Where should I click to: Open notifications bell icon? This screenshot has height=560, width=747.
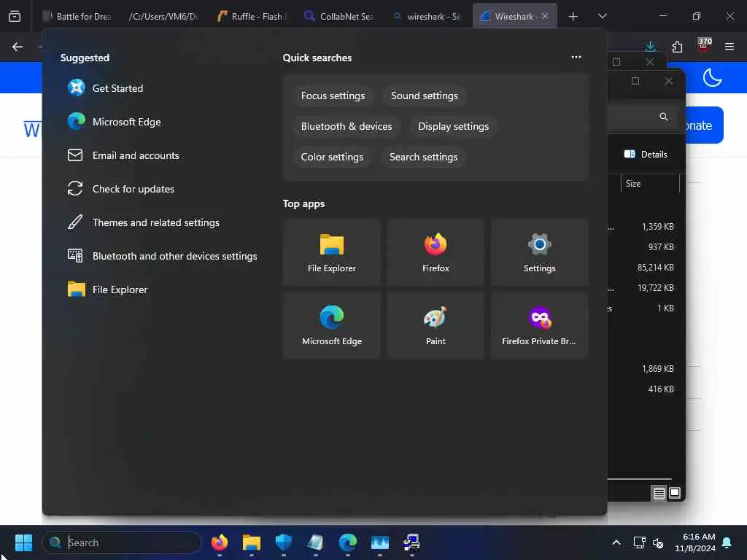[727, 542]
